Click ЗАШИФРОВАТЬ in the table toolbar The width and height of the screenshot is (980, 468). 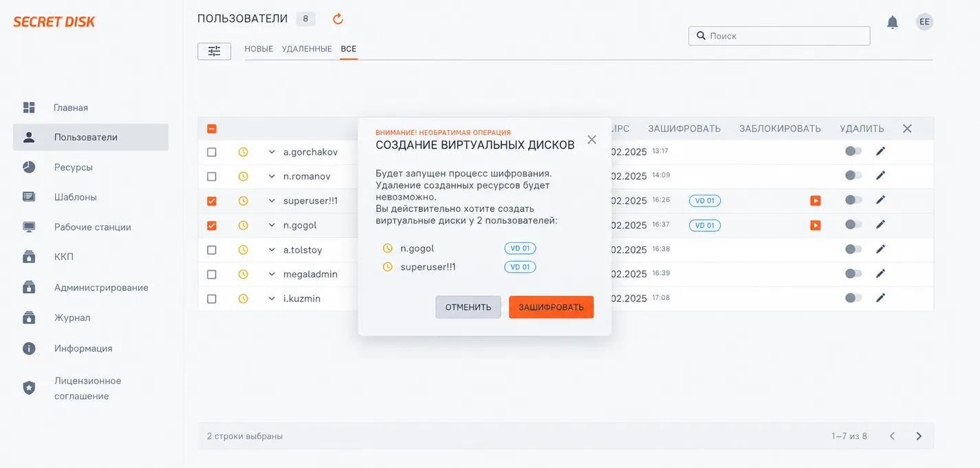(684, 129)
